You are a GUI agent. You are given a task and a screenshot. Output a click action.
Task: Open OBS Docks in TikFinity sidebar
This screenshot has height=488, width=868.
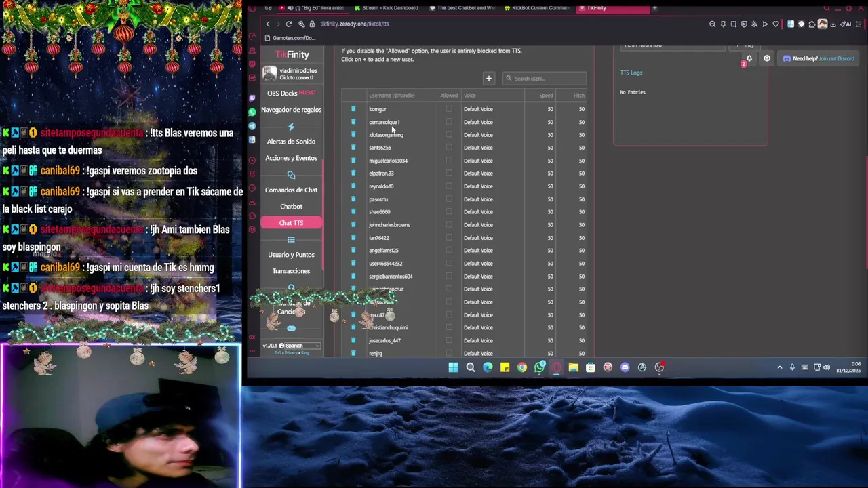coord(291,93)
